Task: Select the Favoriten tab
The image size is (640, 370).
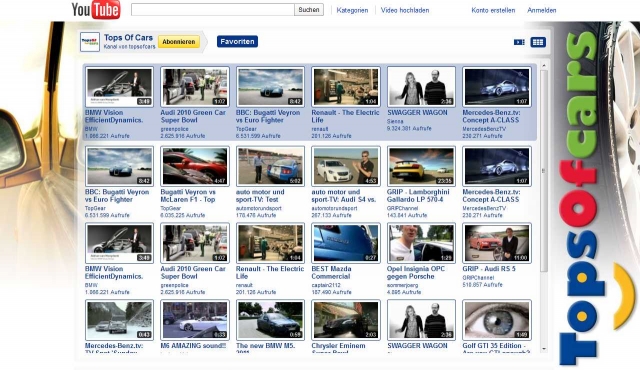Action: tap(237, 41)
